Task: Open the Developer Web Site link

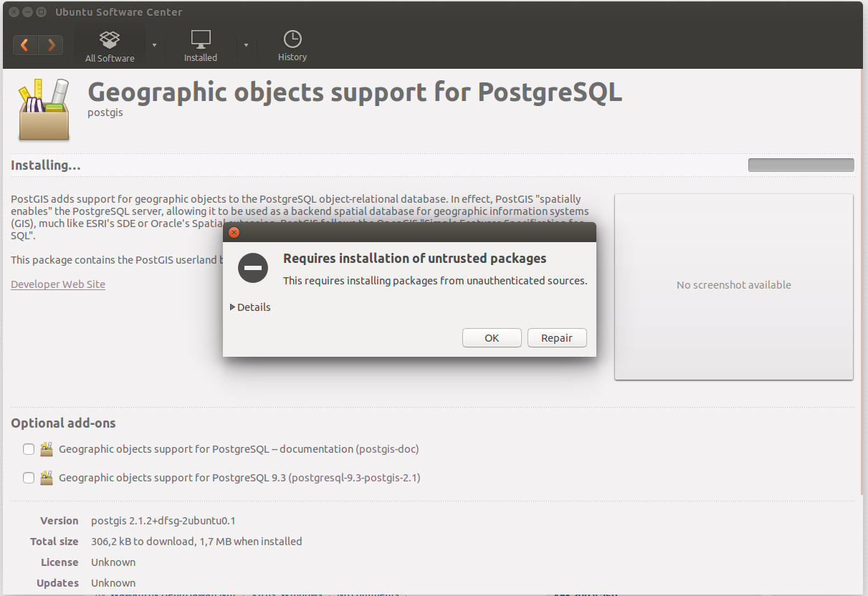Action: click(x=58, y=284)
